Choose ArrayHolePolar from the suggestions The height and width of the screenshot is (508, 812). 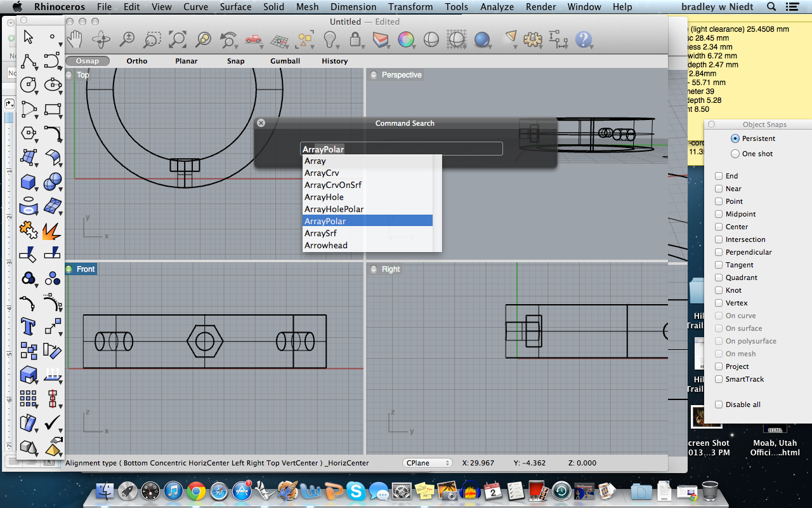pyautogui.click(x=368, y=209)
